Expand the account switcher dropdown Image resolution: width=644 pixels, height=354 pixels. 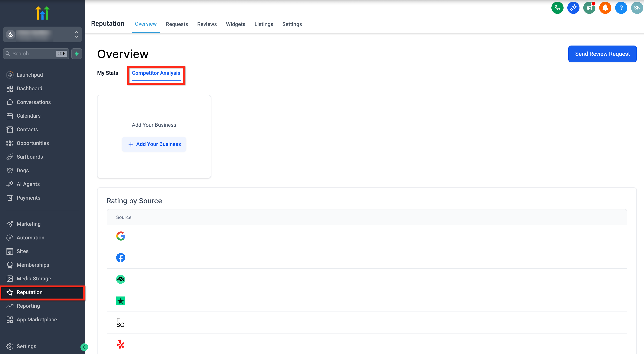[x=76, y=35]
